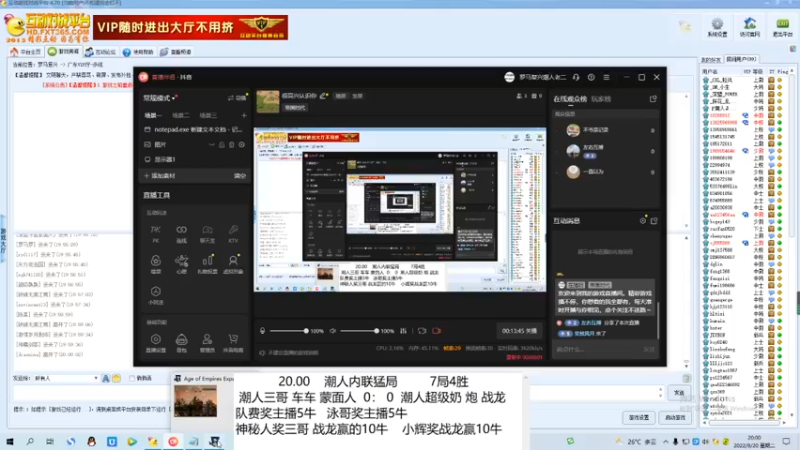The image size is (800, 450).
Task: Open 互动消息 message settings gear
Action: click(643, 221)
